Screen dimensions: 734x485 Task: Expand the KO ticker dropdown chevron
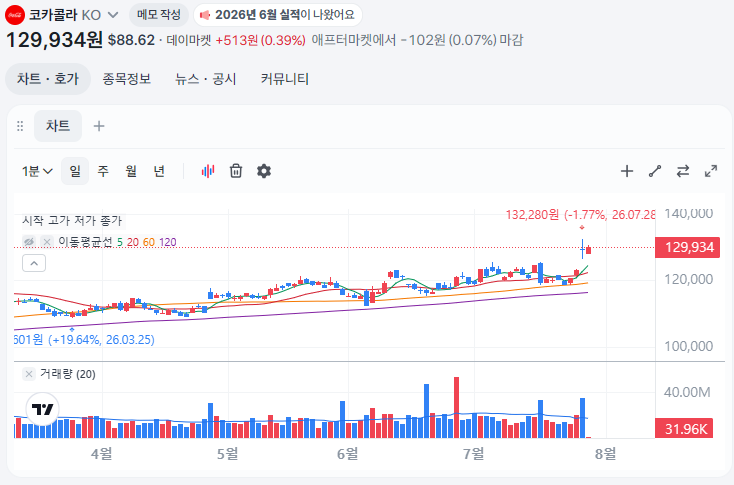click(113, 15)
